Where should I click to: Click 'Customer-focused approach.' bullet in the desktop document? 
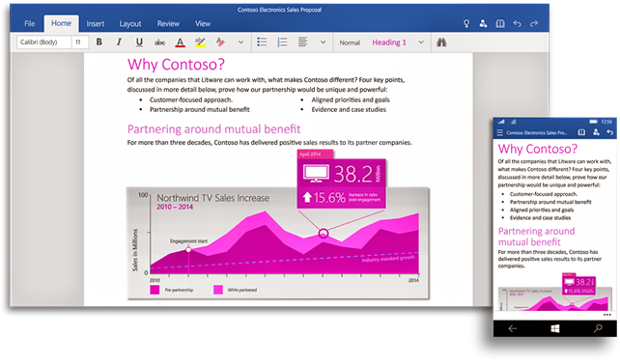pyautogui.click(x=191, y=99)
